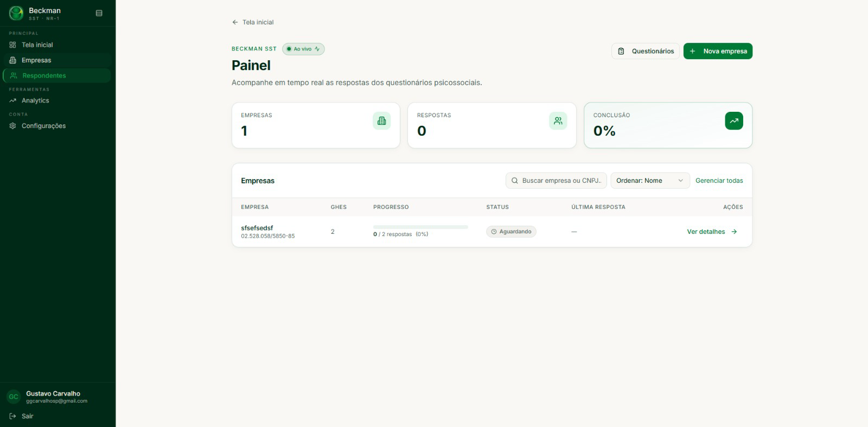The image size is (868, 427).
Task: Click the progress bar of sfsefsedsf
Action: (420, 227)
